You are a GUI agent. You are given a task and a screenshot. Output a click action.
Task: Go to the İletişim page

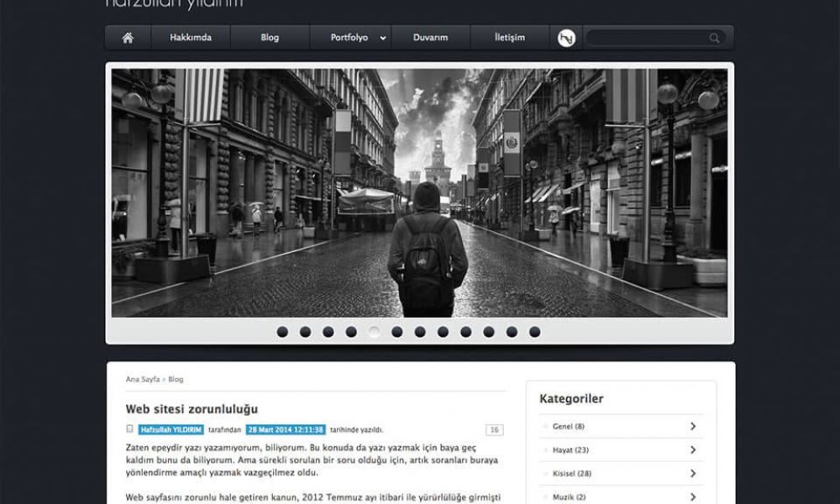pyautogui.click(x=510, y=38)
